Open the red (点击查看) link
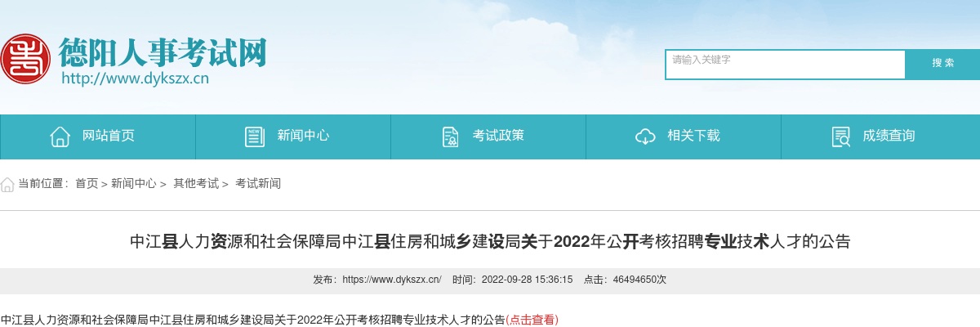 coord(532,320)
